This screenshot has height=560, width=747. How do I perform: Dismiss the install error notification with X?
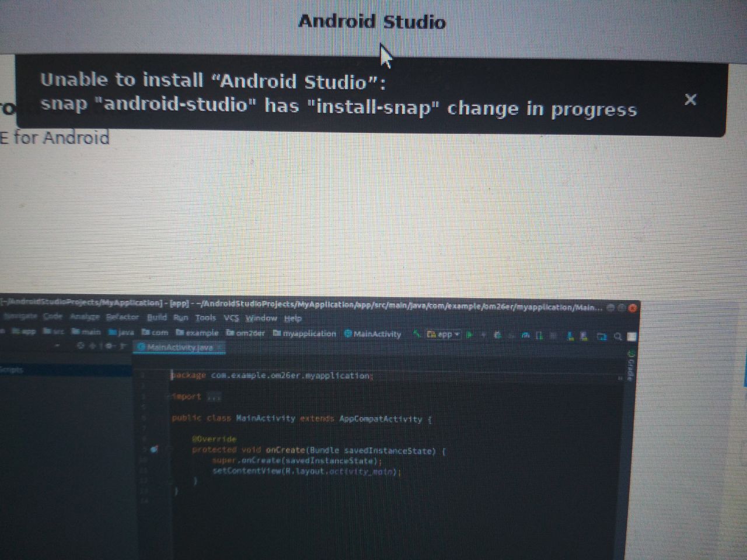tap(690, 100)
